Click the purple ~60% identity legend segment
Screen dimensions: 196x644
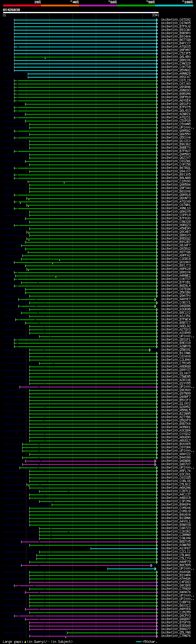pos(98,6)
